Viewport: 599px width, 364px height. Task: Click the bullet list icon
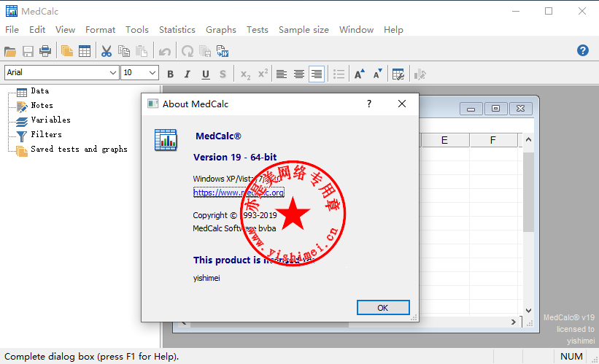pyautogui.click(x=339, y=74)
